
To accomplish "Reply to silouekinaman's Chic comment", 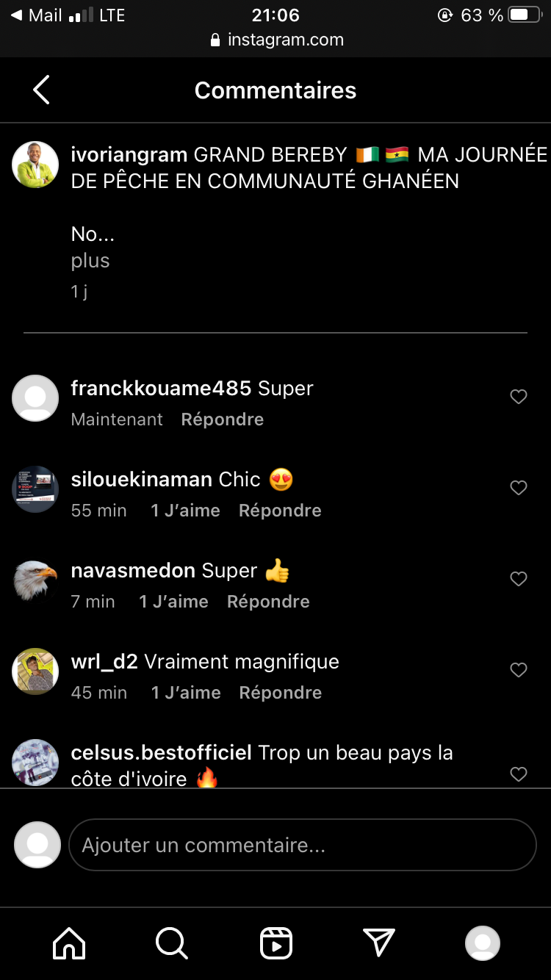I will [x=280, y=511].
